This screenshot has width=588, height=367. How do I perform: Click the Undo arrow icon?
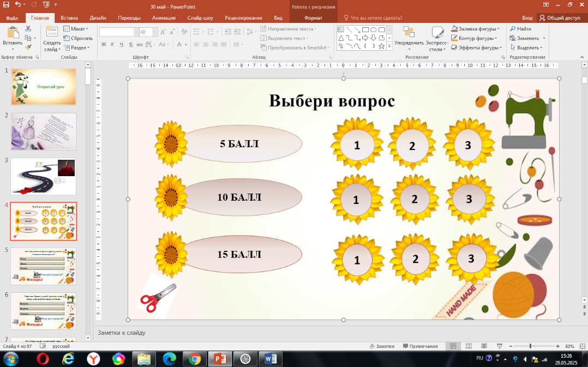(x=18, y=4)
